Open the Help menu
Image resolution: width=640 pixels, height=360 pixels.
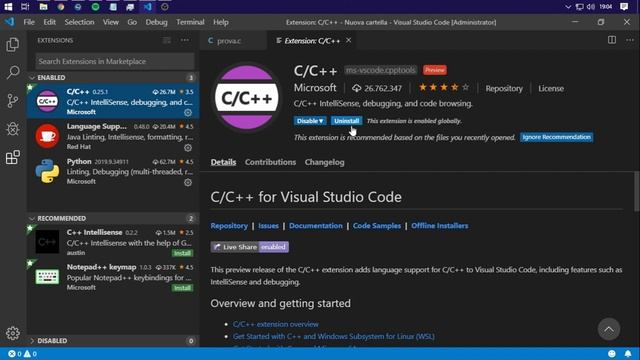(221, 22)
